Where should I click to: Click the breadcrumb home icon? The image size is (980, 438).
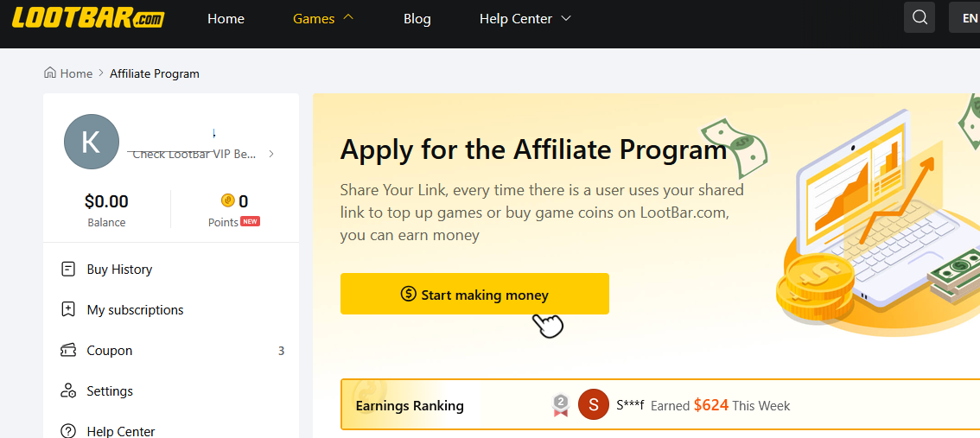[50, 73]
